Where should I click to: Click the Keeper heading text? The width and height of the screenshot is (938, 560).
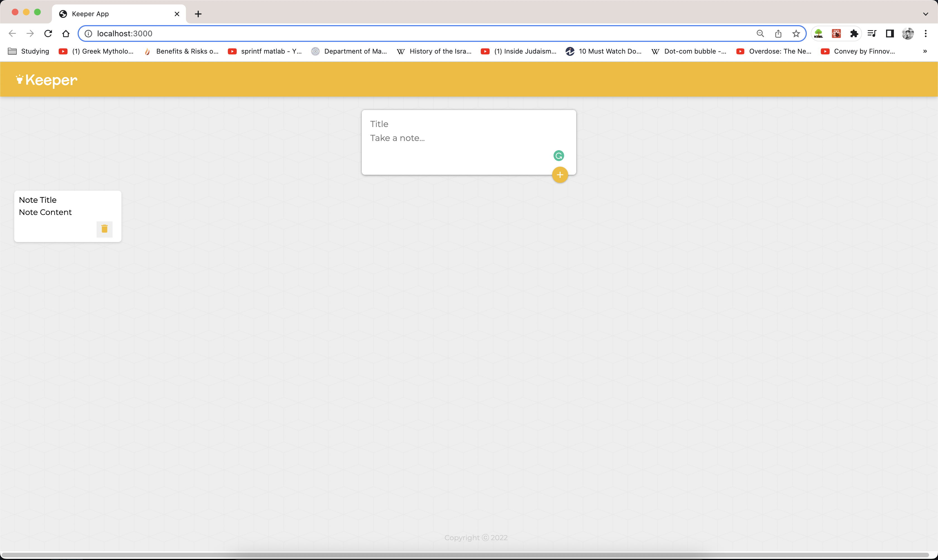click(x=51, y=80)
